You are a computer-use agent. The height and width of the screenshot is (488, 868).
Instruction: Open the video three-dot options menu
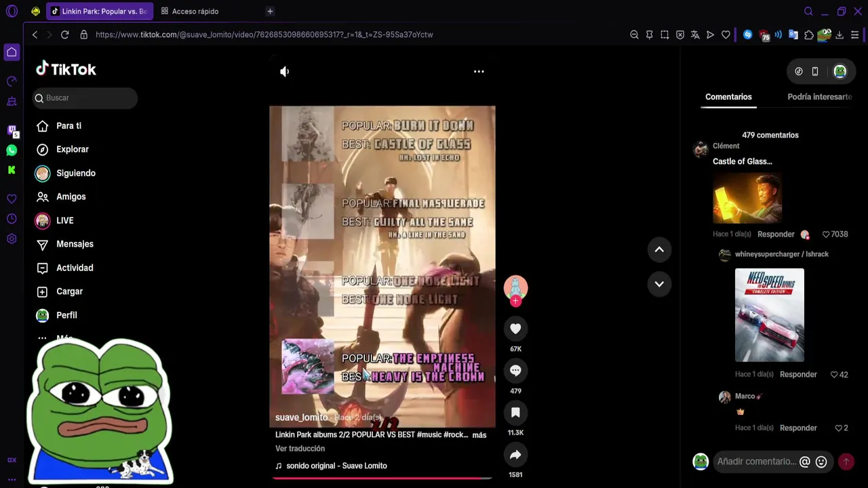[479, 71]
